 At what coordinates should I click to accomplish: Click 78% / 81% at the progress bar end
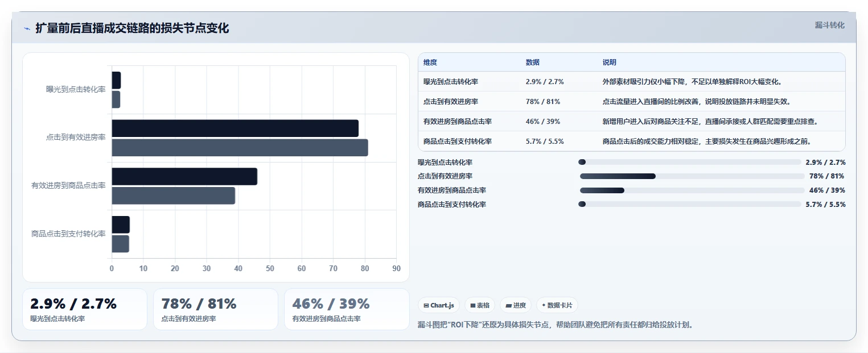826,176
